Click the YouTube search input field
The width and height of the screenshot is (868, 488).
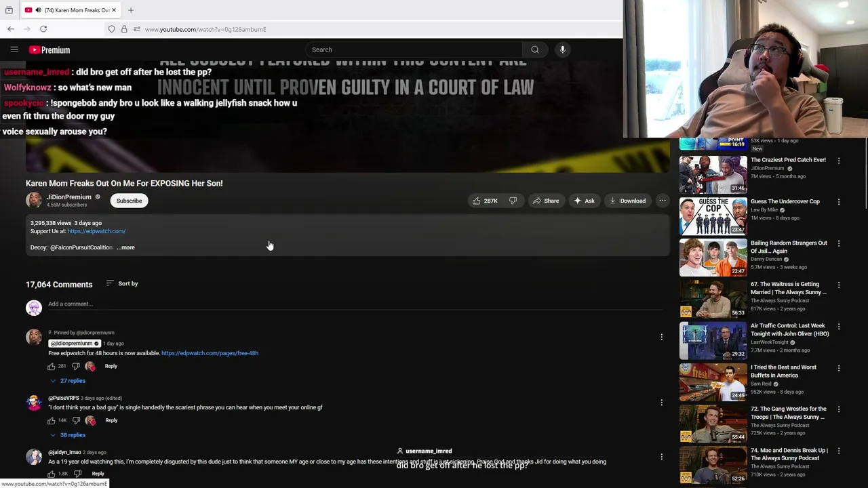point(414,49)
